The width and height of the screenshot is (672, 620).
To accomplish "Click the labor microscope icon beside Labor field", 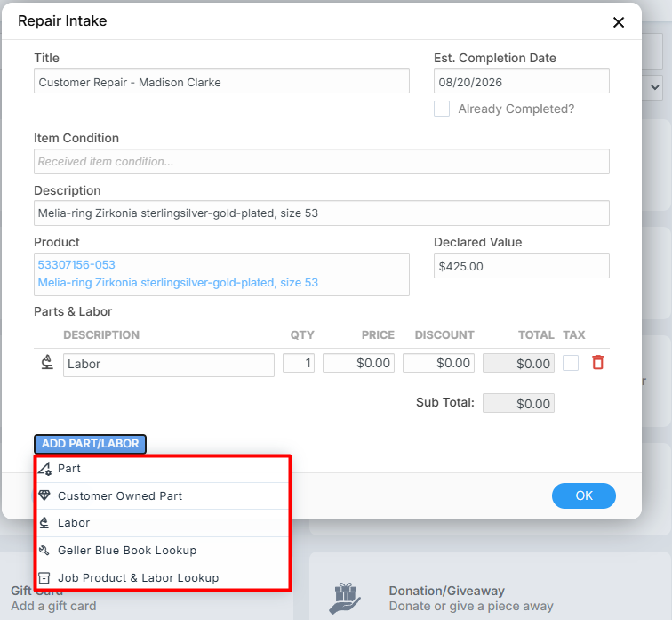I will coord(47,362).
